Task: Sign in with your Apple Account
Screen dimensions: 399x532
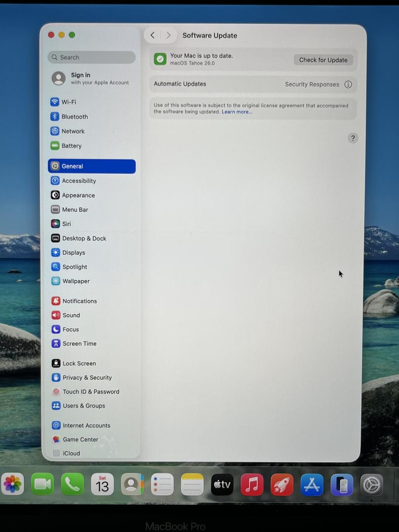Action: (x=92, y=78)
